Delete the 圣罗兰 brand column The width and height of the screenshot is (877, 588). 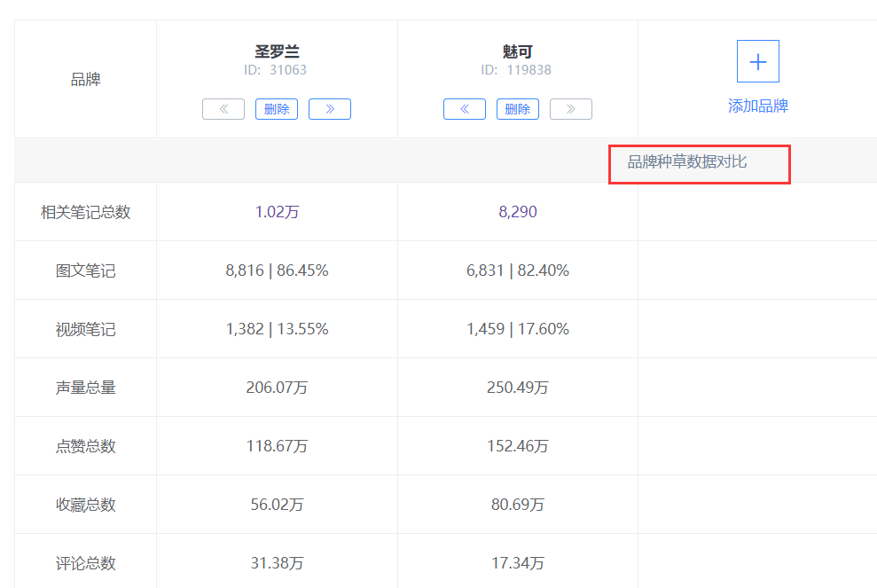tap(277, 109)
